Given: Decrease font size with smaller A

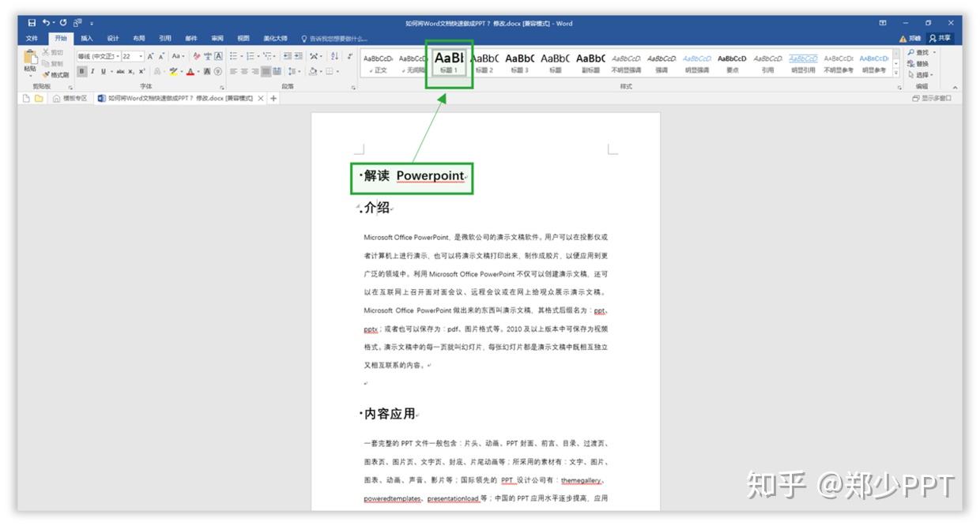Looking at the screenshot, I should pyautogui.click(x=161, y=57).
